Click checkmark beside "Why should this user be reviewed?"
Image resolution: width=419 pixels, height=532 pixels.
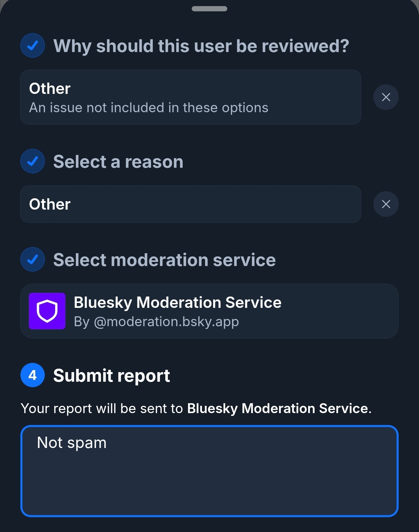[33, 45]
